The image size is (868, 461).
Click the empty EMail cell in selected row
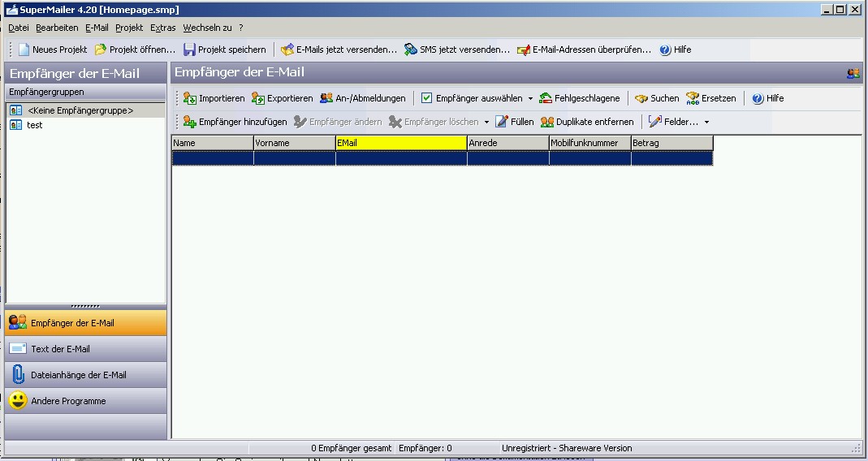pyautogui.click(x=401, y=158)
